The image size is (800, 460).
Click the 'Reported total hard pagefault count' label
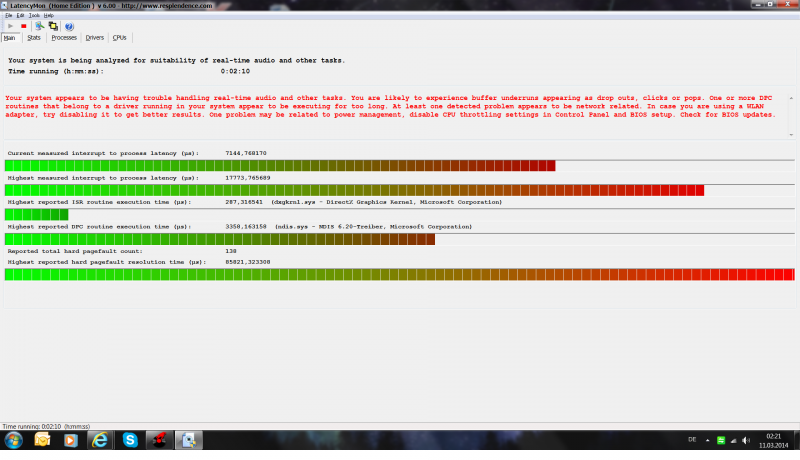75,251
